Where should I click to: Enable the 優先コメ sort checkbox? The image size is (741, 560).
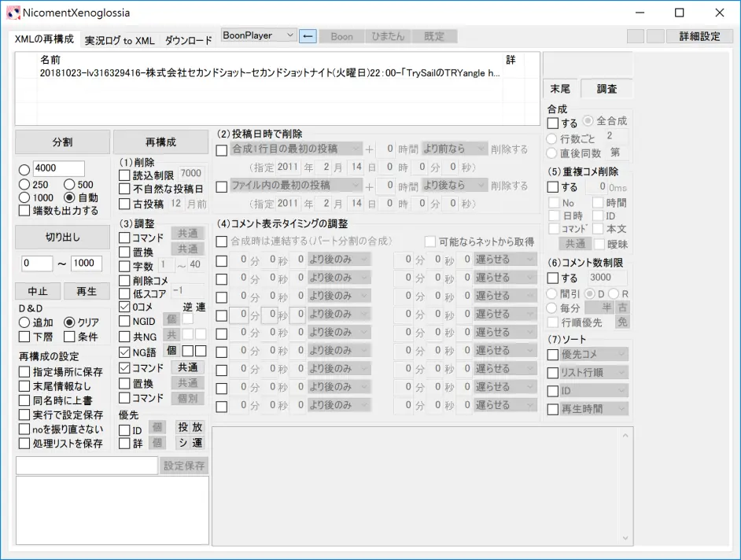[x=553, y=355]
